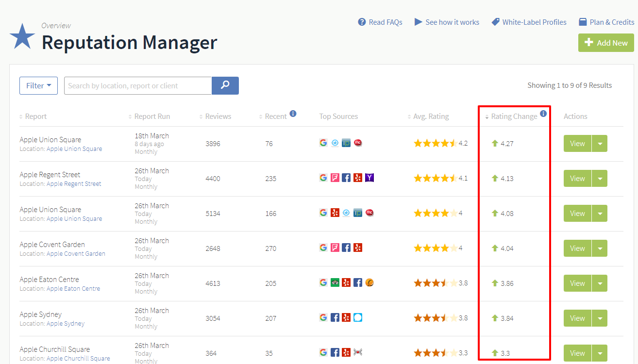Click the search magnifier button
Image resolution: width=638 pixels, height=364 pixels.
click(225, 85)
